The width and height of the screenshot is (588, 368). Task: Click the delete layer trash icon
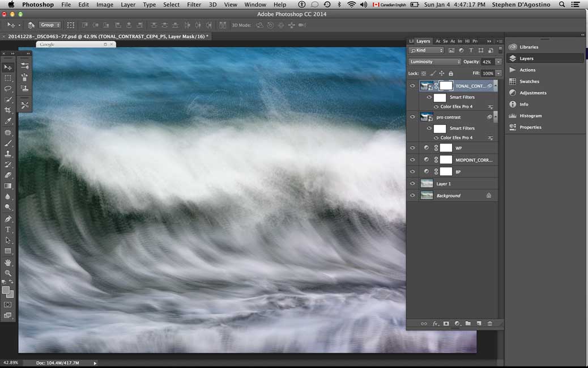coord(490,323)
